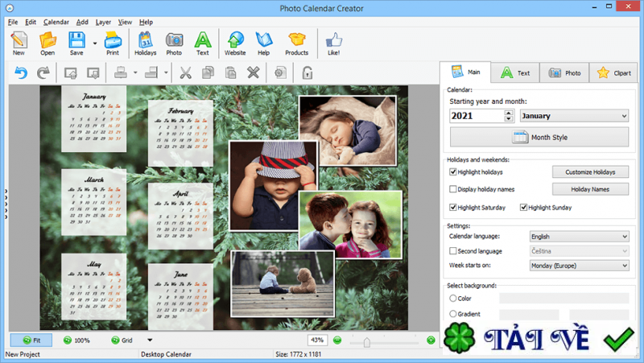
Task: Click the zoom slider handle
Action: click(366, 340)
